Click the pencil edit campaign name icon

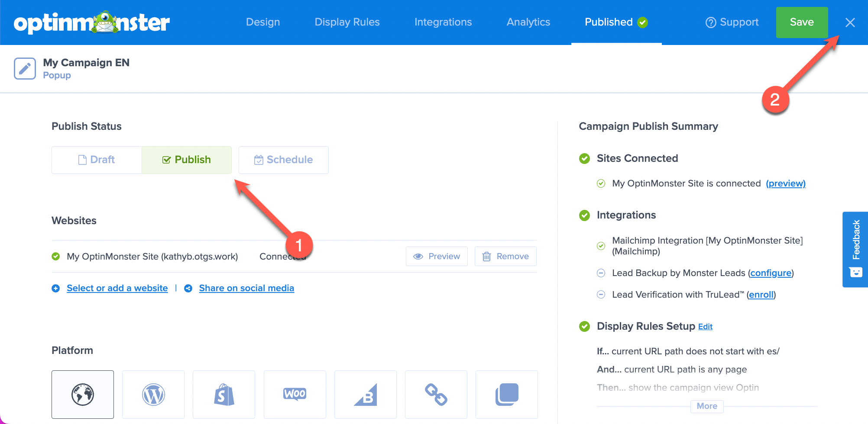point(25,68)
